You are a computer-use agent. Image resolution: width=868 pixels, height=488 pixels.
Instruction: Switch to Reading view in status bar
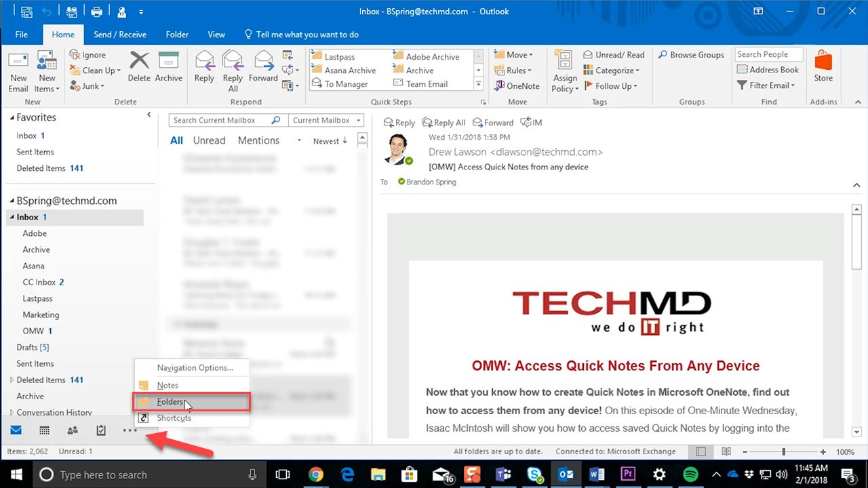726,451
